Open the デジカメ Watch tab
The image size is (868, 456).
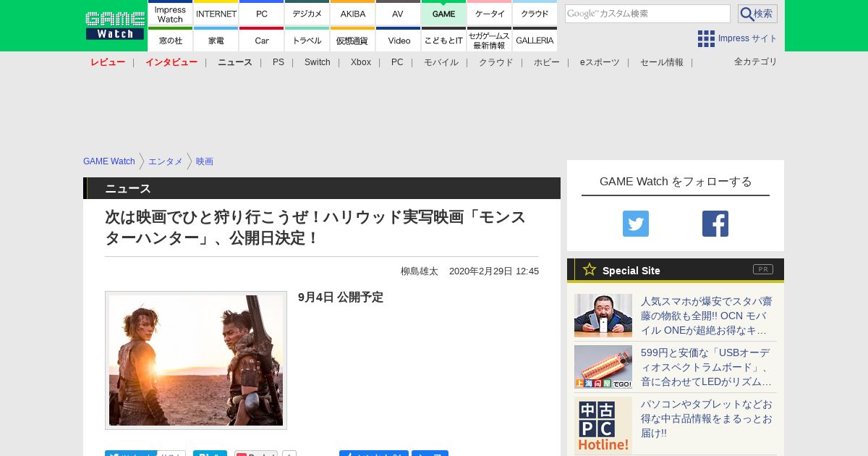coord(307,13)
